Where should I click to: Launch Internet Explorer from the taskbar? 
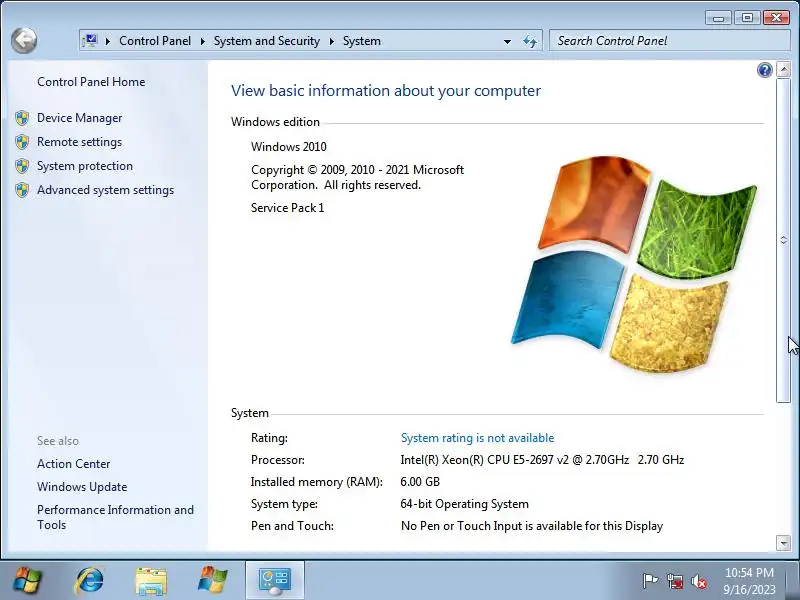coord(89,581)
